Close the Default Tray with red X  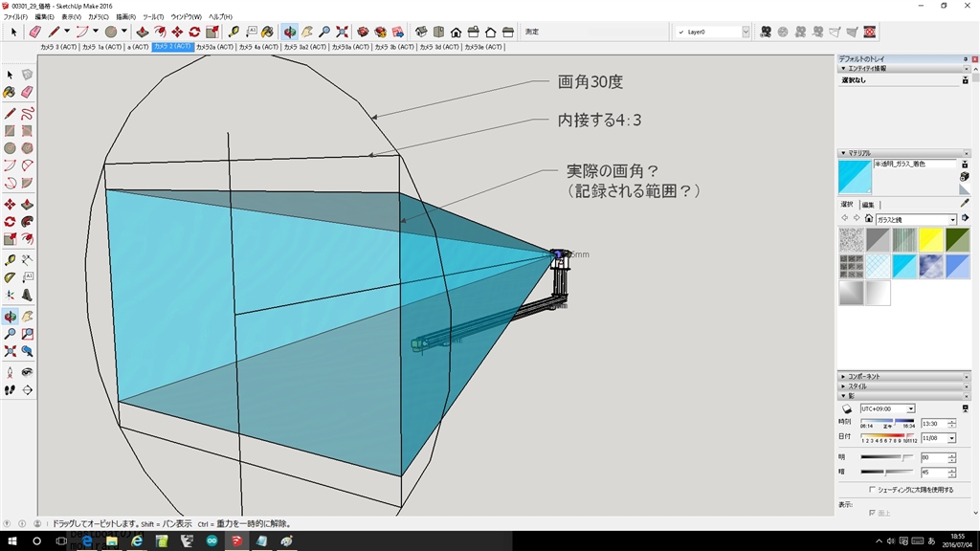tap(974, 58)
